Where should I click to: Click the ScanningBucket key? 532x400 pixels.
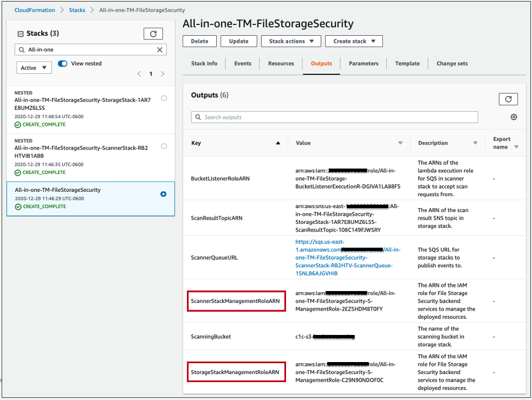211,337
